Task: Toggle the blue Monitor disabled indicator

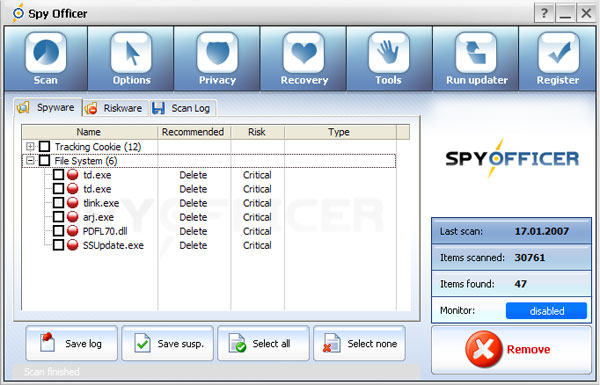Action: coord(546,311)
